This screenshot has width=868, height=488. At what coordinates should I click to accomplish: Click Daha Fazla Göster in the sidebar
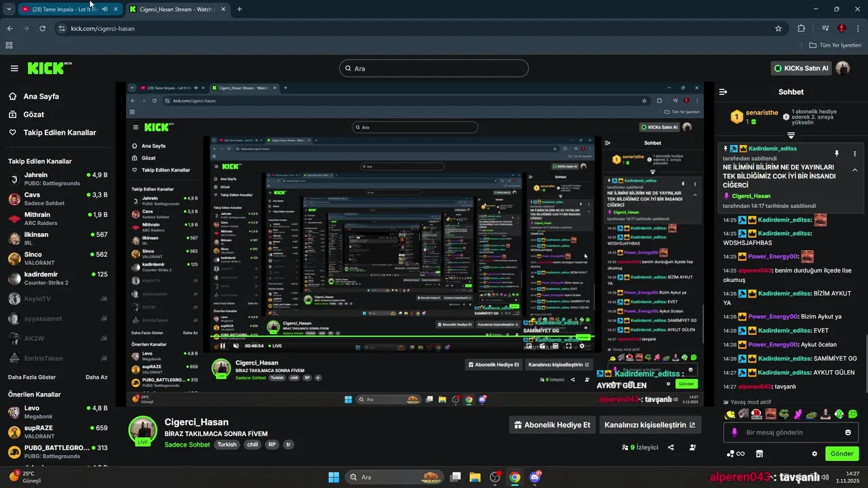click(32, 377)
